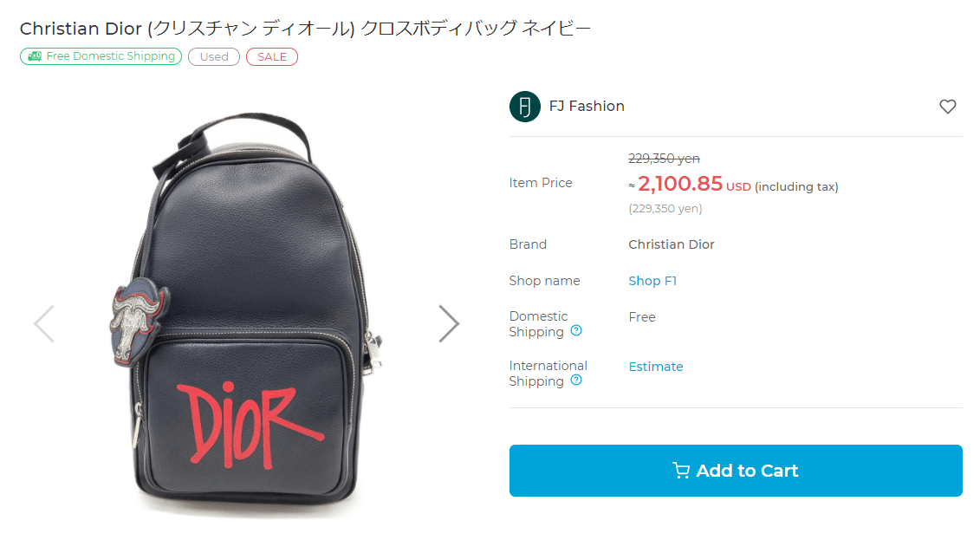Click the shopping cart icon in Add to Cart

[x=680, y=471]
